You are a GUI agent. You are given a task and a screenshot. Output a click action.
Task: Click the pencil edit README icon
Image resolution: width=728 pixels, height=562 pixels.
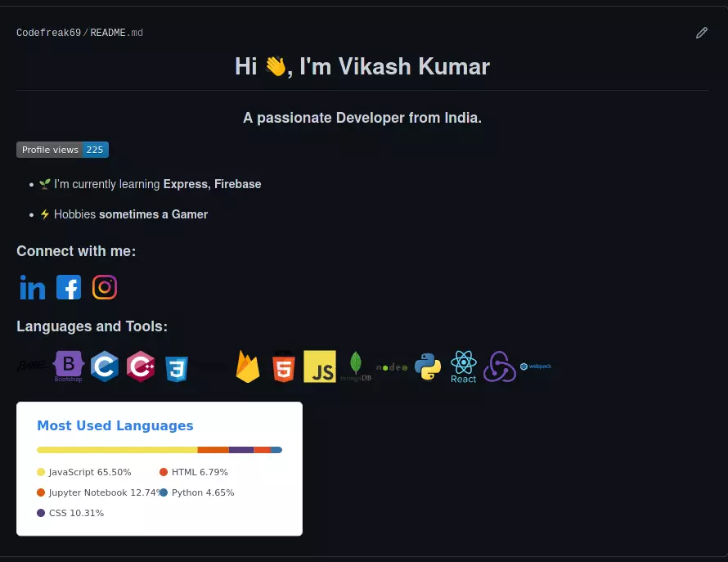[702, 33]
